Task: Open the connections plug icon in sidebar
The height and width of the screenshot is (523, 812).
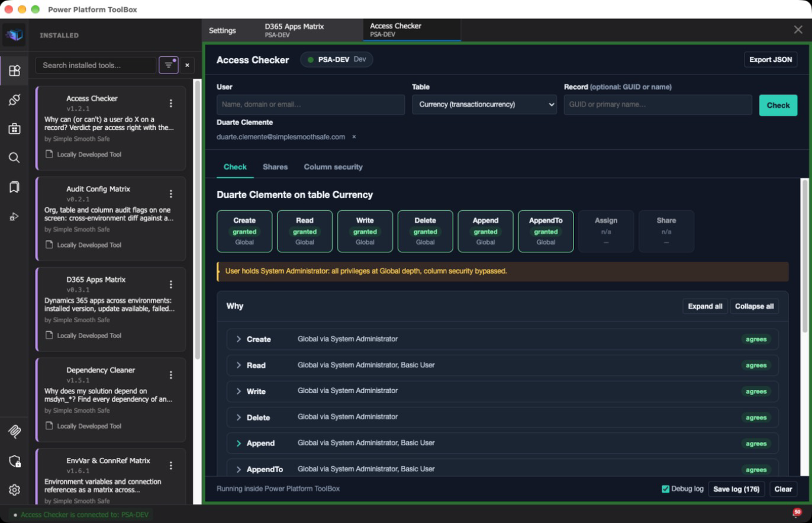Action: tap(14, 100)
